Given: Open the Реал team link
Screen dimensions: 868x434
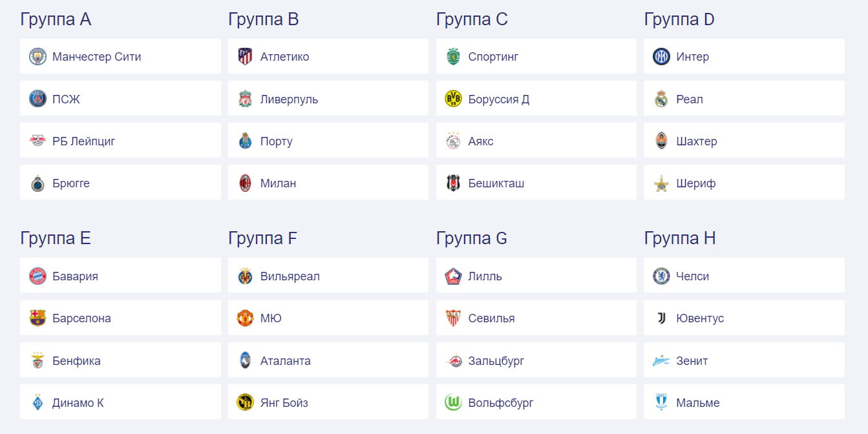Looking at the screenshot, I should click(x=689, y=99).
